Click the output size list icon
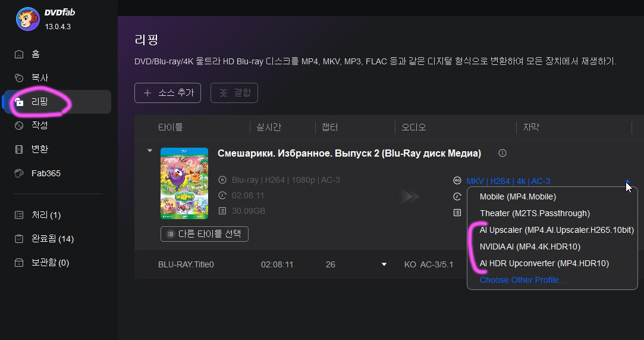 tap(457, 213)
